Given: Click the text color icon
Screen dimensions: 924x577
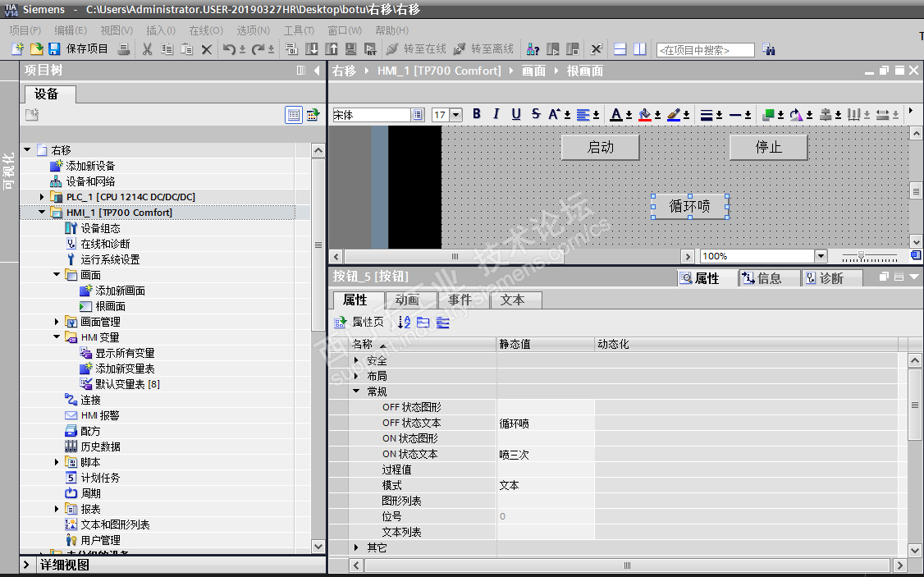Looking at the screenshot, I should pyautogui.click(x=615, y=115).
